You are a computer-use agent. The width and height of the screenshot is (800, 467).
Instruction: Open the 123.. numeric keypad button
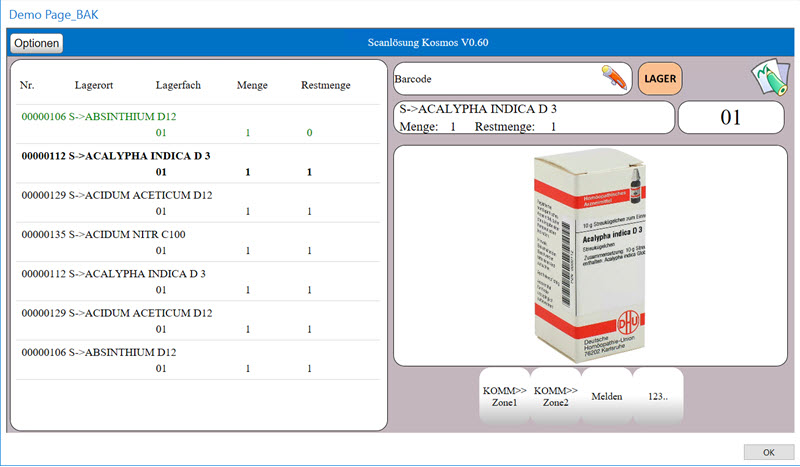[658, 396]
